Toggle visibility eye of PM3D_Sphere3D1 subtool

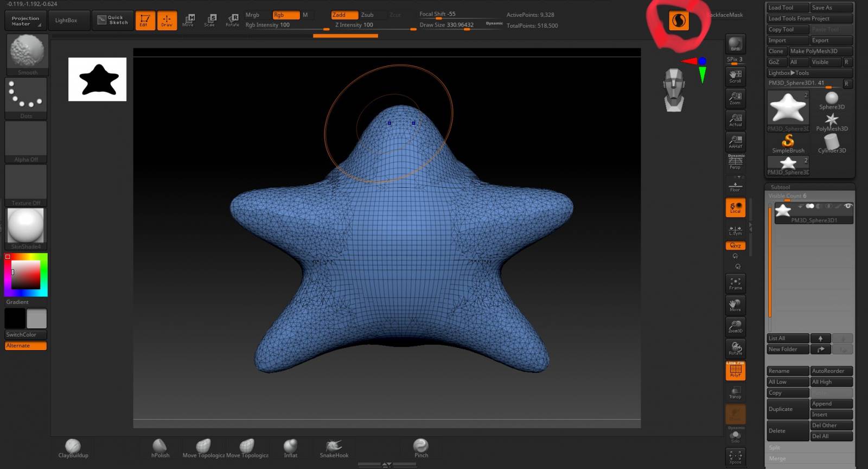pyautogui.click(x=848, y=206)
